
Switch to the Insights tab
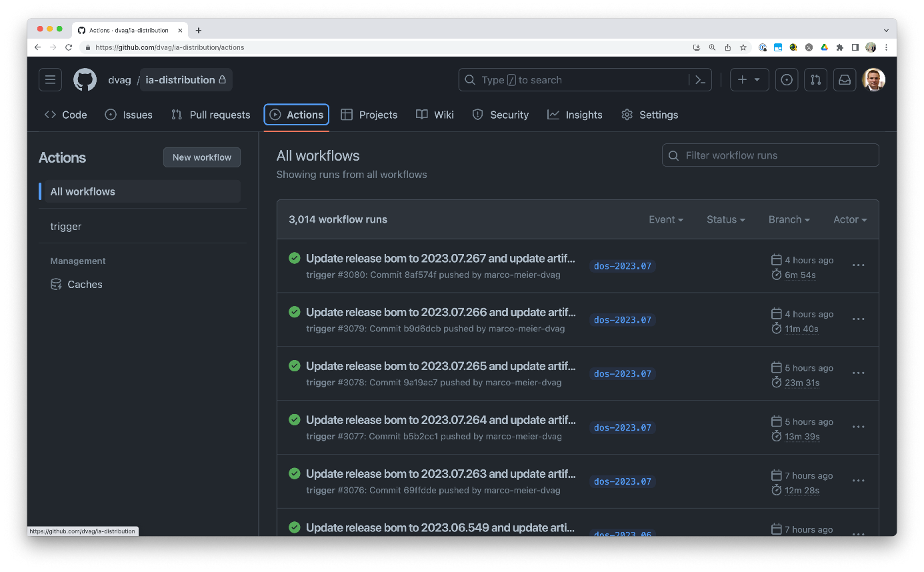pyautogui.click(x=575, y=115)
